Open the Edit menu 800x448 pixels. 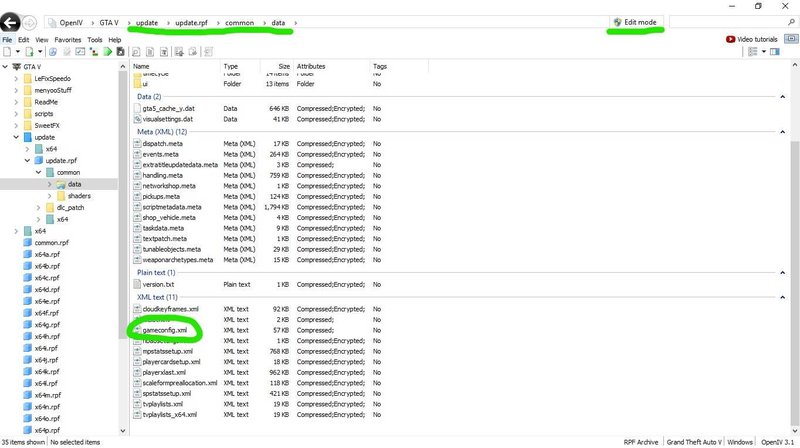23,39
